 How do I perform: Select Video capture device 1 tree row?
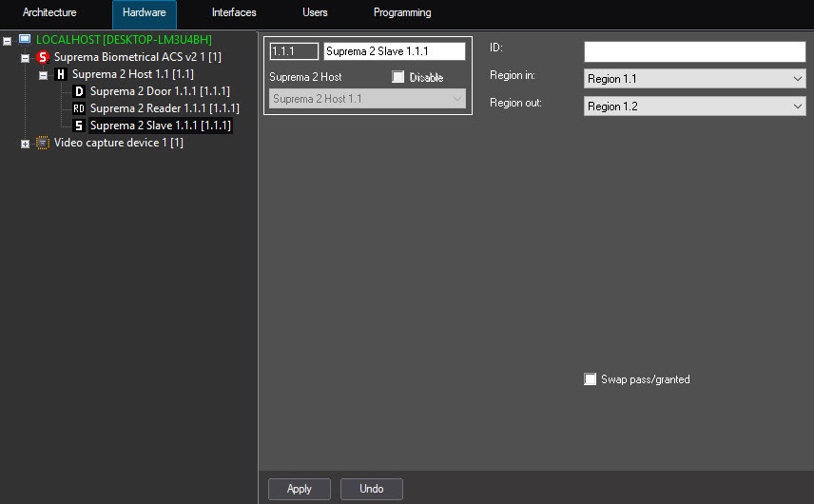(118, 143)
